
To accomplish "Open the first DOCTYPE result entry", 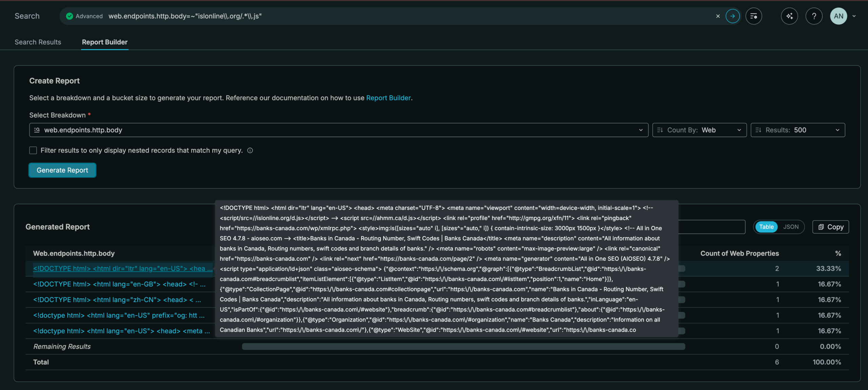I will (123, 268).
